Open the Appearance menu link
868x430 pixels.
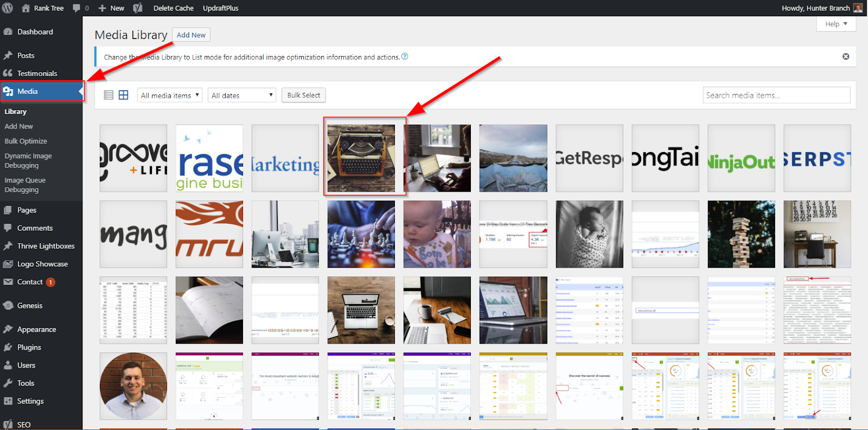pos(36,330)
